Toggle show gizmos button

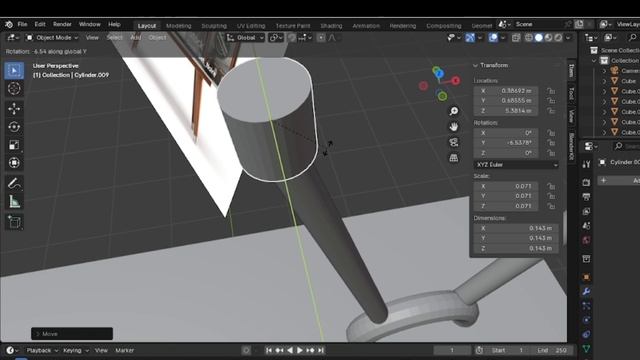470,38
